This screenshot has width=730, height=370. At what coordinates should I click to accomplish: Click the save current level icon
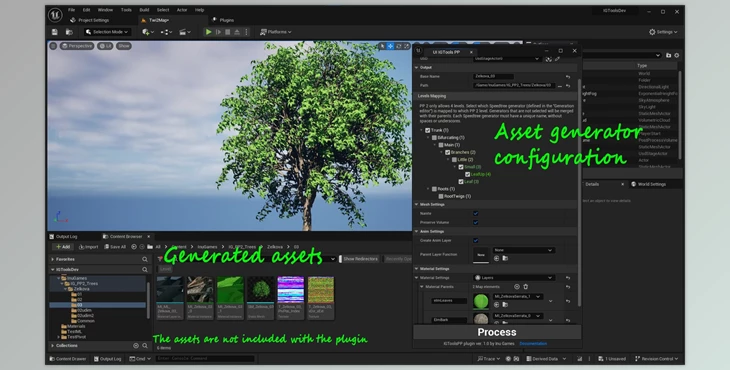(55, 32)
